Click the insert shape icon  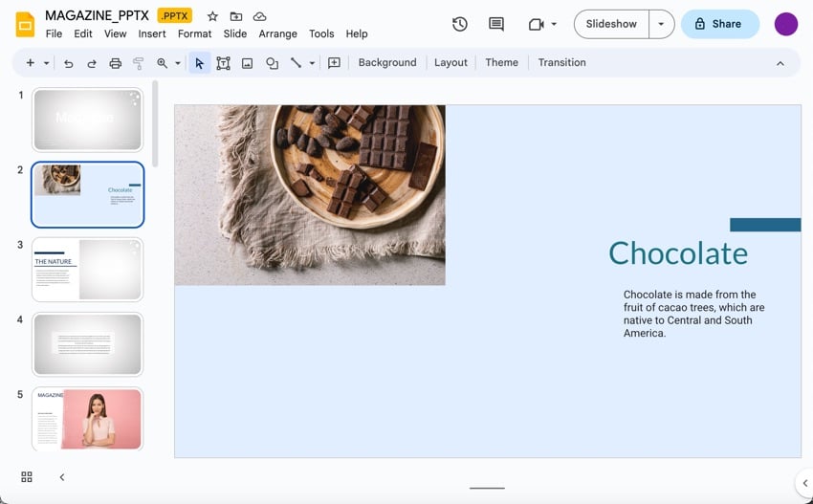(x=272, y=63)
